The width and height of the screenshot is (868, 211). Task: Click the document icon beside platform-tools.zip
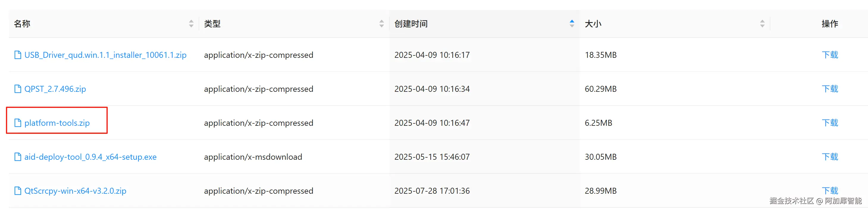click(x=18, y=123)
